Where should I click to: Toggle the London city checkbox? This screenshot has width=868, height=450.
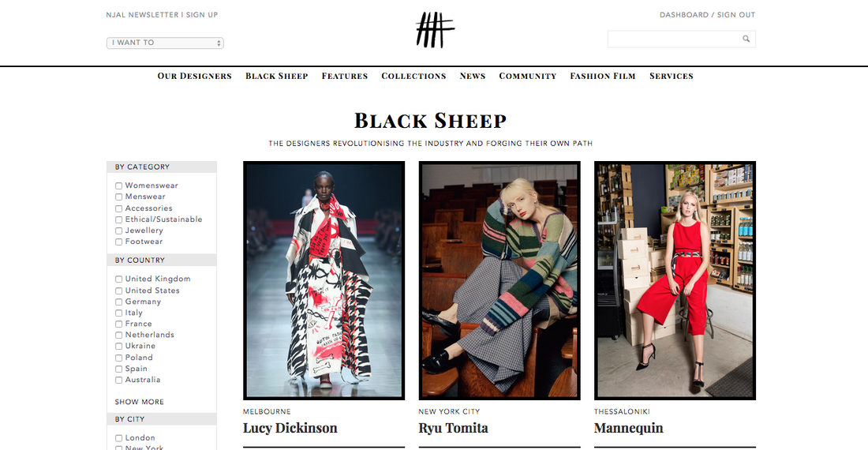point(118,438)
